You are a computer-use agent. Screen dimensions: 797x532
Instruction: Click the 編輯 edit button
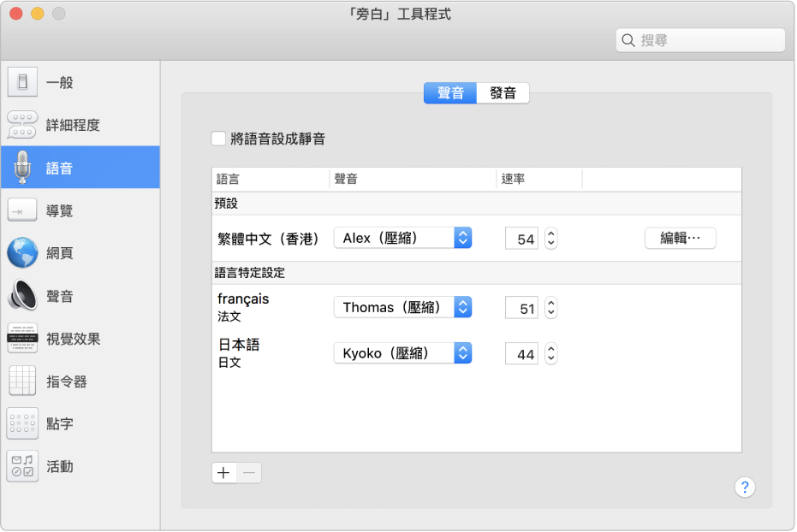[680, 238]
